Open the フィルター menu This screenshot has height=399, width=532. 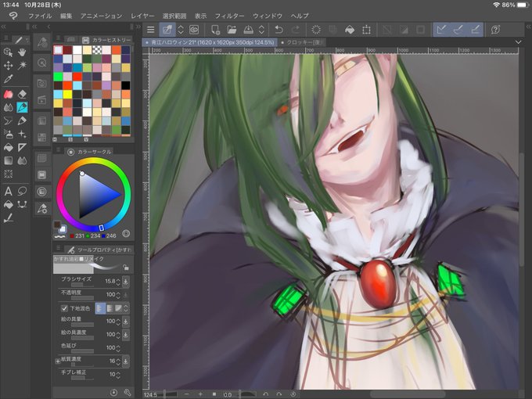[x=229, y=16]
